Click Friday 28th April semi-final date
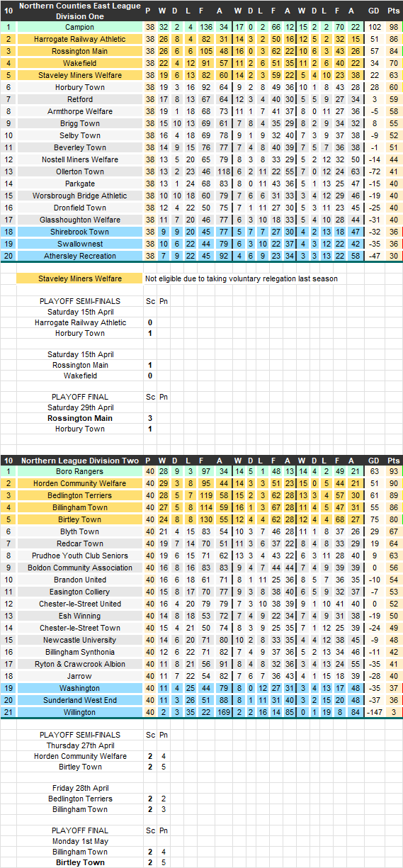 79,788
